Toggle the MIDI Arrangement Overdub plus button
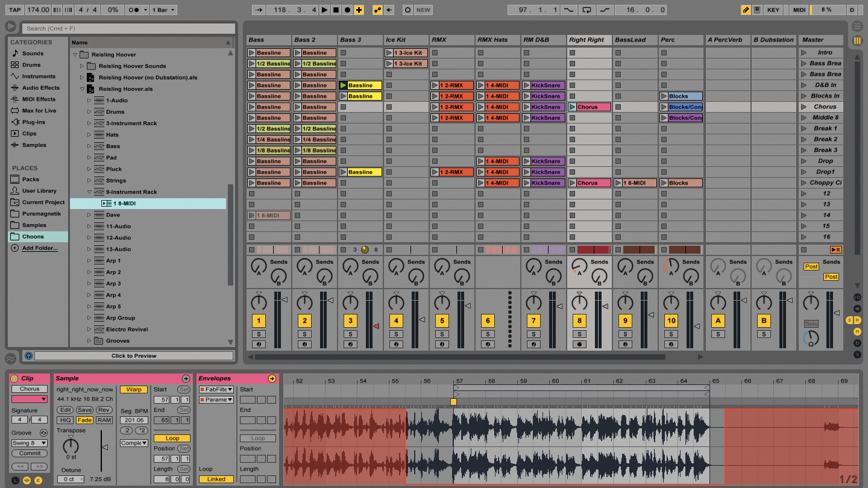 pyautogui.click(x=359, y=10)
